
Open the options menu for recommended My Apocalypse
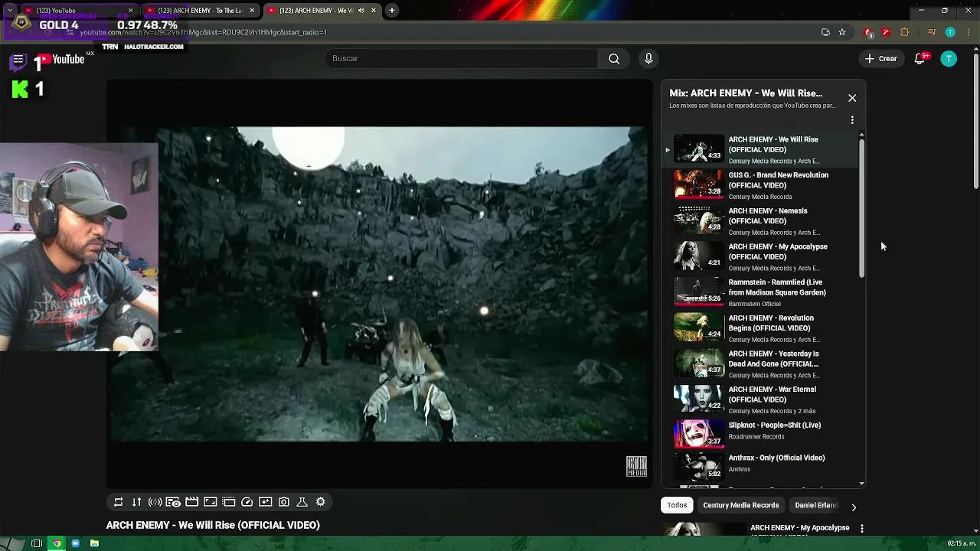tap(862, 529)
